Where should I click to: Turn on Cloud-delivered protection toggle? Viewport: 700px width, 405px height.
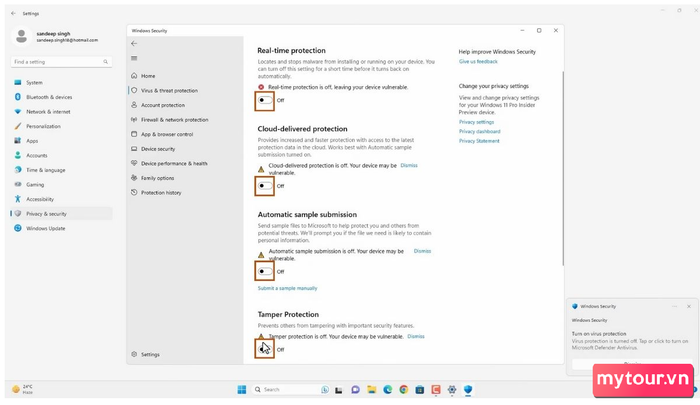265,186
